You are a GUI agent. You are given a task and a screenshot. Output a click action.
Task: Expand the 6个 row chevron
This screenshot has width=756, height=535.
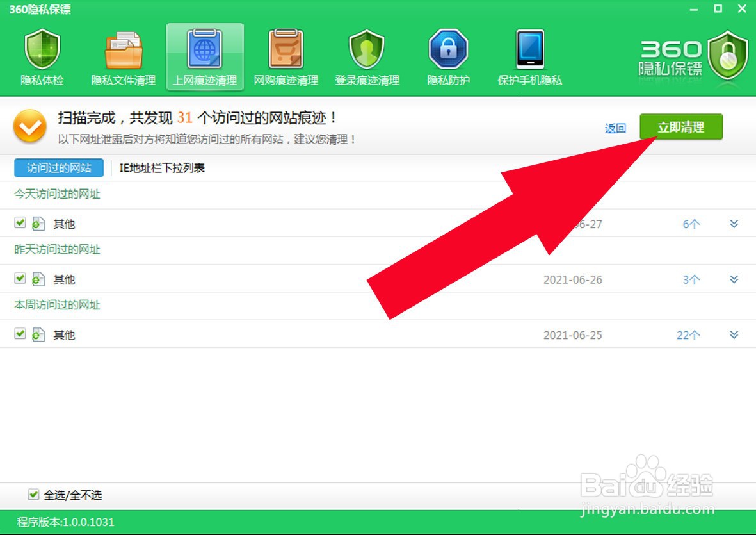[734, 224]
